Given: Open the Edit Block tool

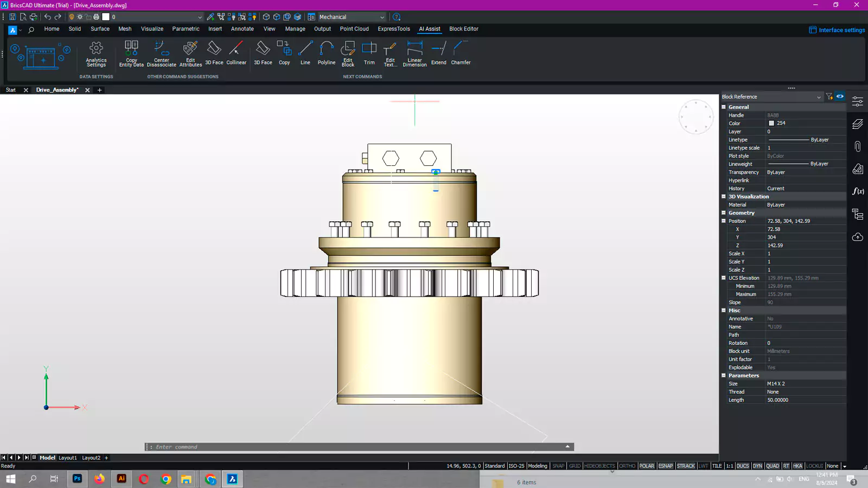Looking at the screenshot, I should 348,49.
